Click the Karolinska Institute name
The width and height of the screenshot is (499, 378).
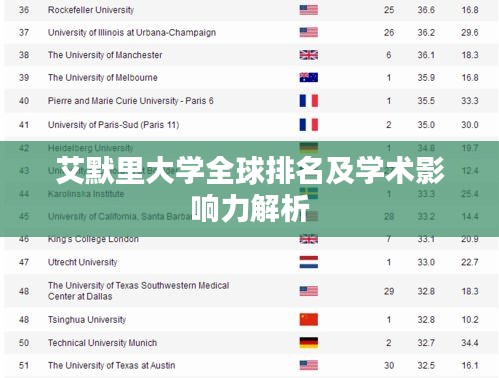86,194
